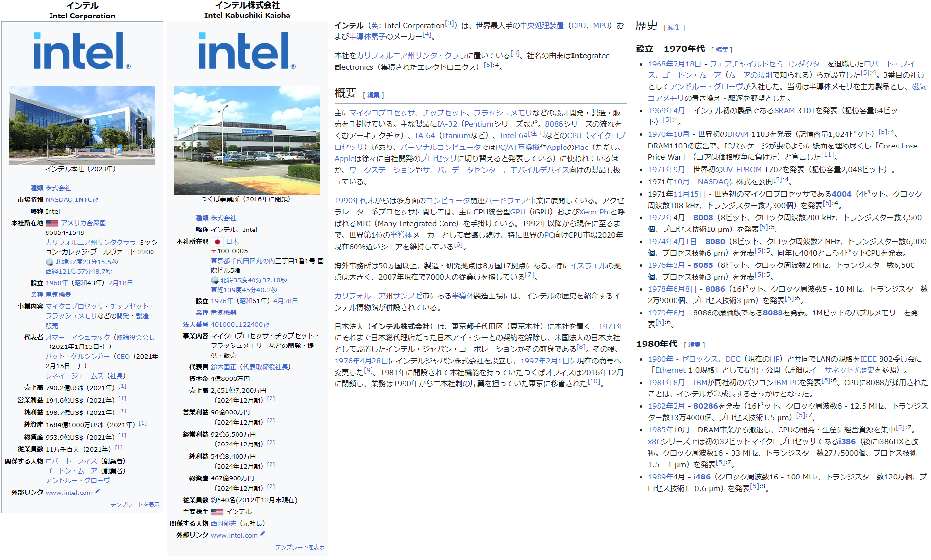931x560 pixels.
Task: Click テンプレートを表示 in the Intel Kabushiki Kaisha infobox
Action: tap(300, 547)
